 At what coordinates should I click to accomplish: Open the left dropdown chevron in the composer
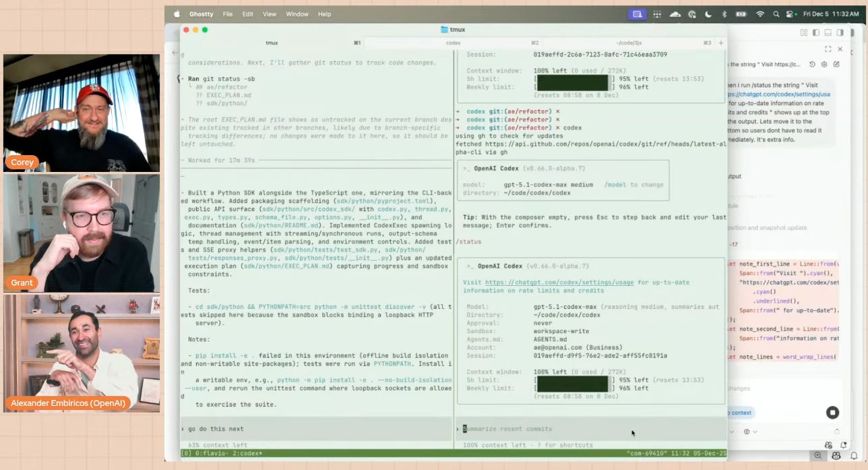coord(732,432)
